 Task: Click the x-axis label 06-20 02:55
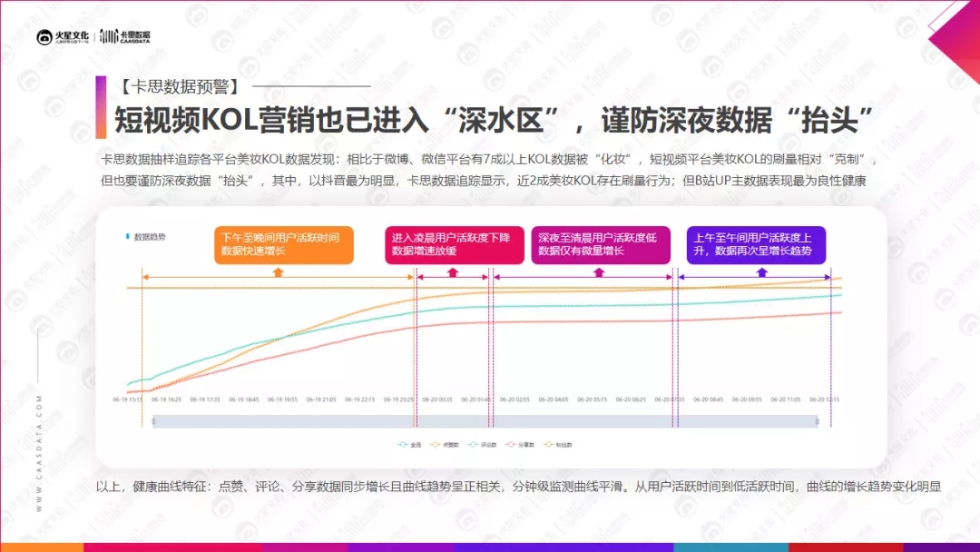click(x=515, y=399)
